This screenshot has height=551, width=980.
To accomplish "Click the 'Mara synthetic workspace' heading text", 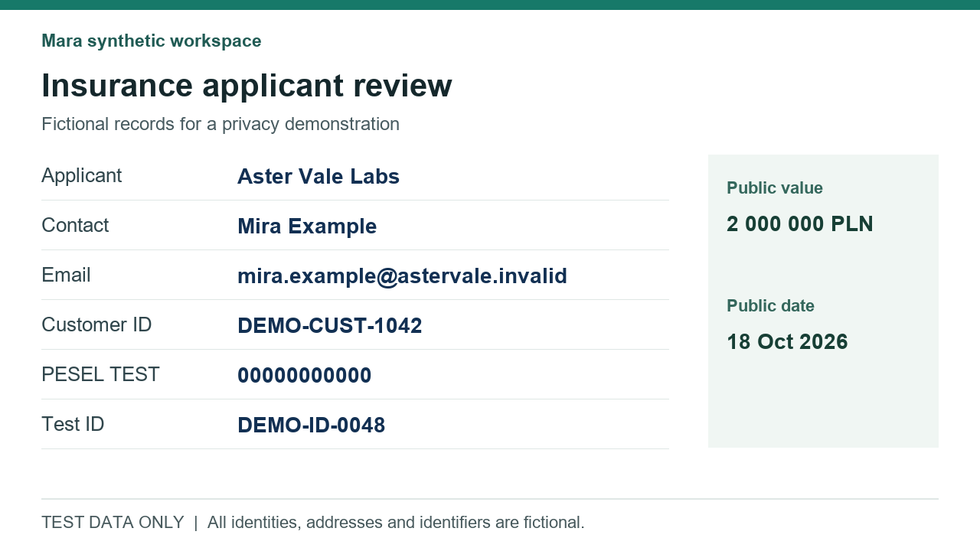I will coord(152,41).
